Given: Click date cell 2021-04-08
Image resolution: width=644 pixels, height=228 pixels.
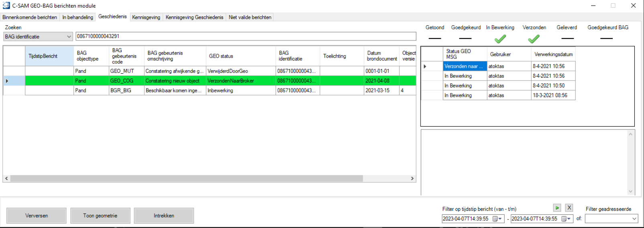Looking at the screenshot, I should pos(382,81).
